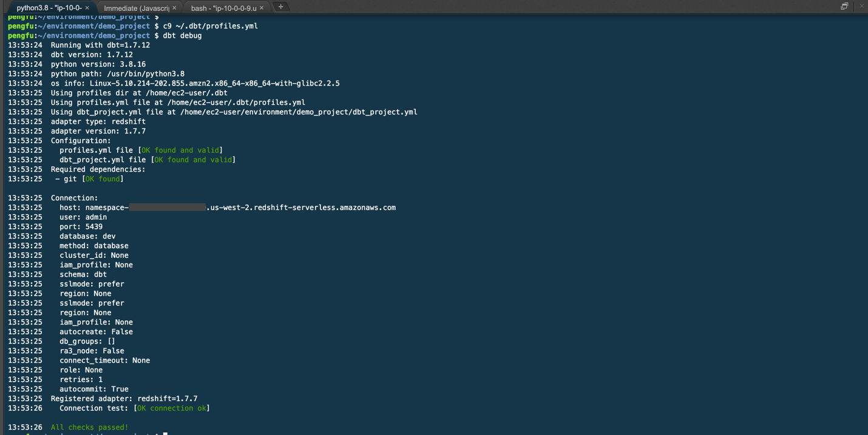868x435 pixels.
Task: Click the 'autocommit: True' line
Action: point(94,389)
